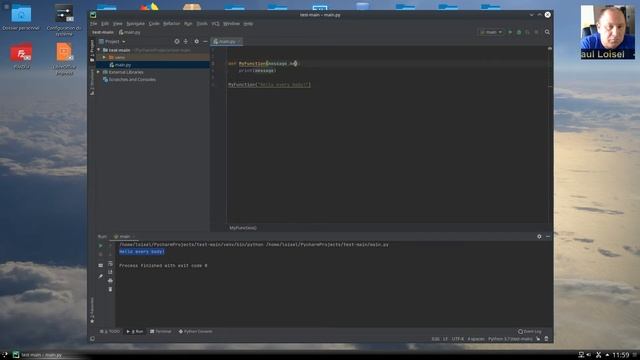640x360 pixels.
Task: Collapse test-main project root node
Action: click(x=98, y=50)
